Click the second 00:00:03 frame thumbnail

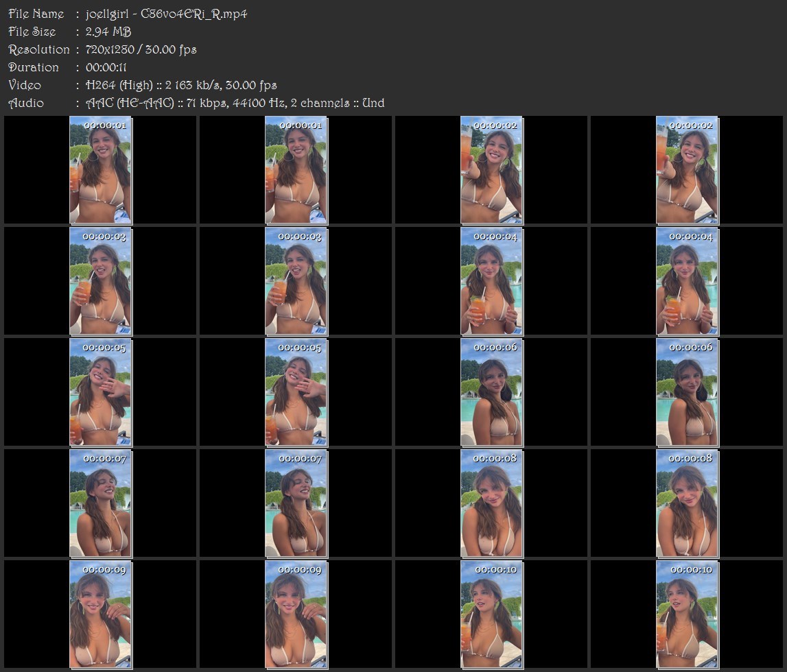click(296, 281)
